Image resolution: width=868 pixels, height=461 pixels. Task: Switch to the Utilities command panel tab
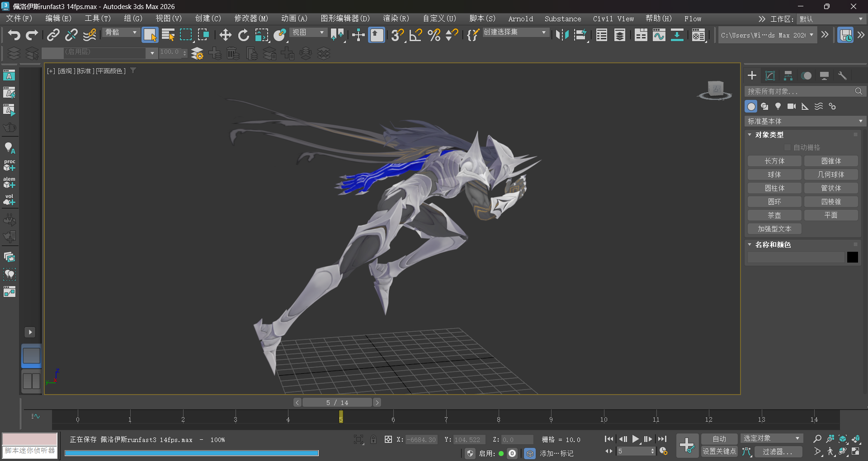tap(842, 75)
